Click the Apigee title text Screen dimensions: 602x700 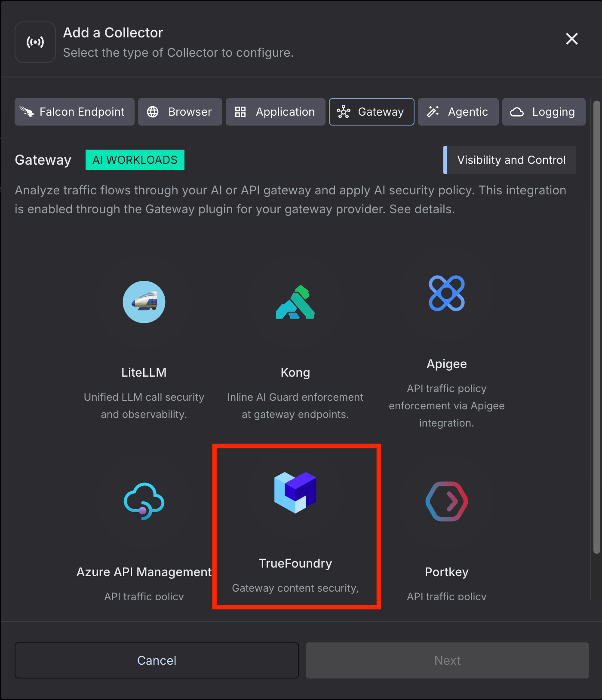pyautogui.click(x=447, y=364)
